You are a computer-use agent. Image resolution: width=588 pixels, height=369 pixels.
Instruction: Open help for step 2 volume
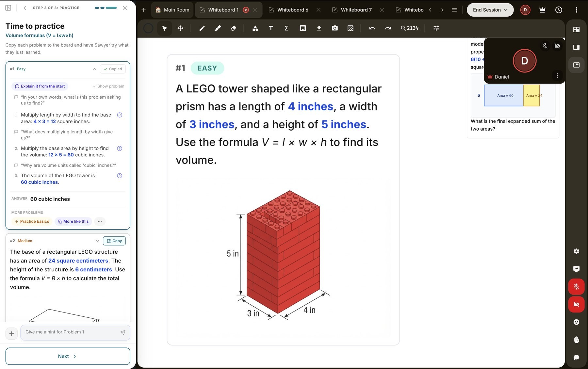[x=120, y=148]
